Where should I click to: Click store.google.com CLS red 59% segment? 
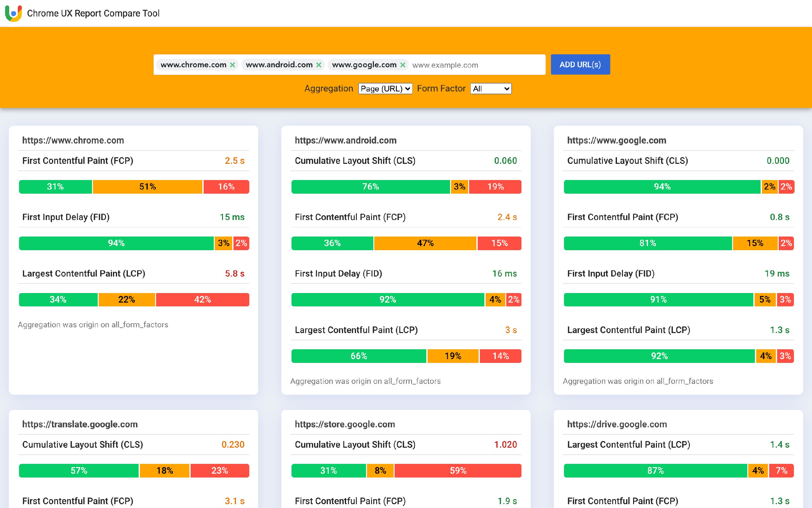[x=458, y=471]
